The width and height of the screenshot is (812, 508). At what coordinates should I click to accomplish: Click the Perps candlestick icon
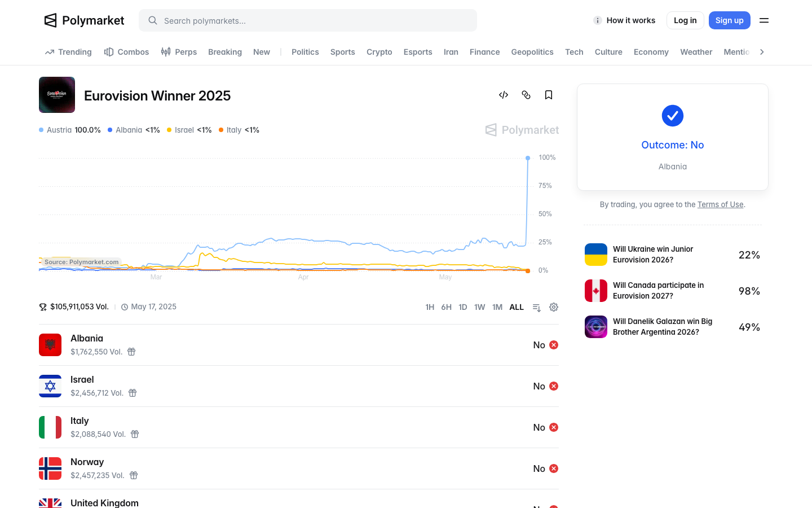point(166,52)
